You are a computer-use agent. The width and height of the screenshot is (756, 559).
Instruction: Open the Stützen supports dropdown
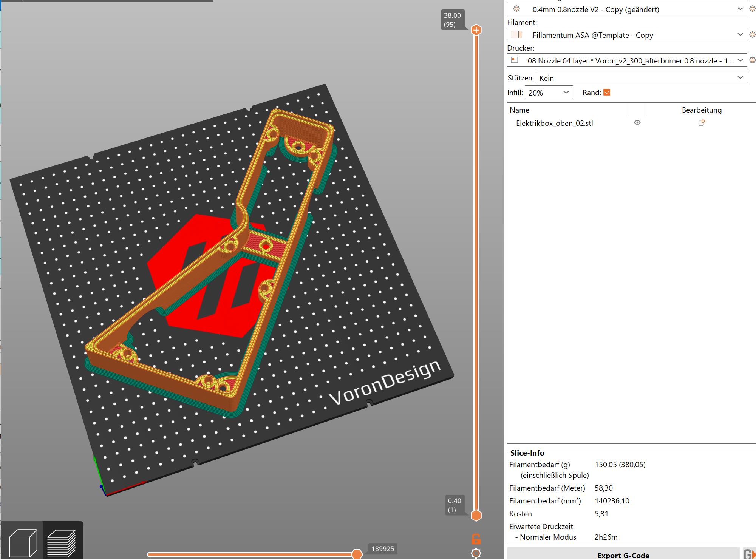coord(641,78)
